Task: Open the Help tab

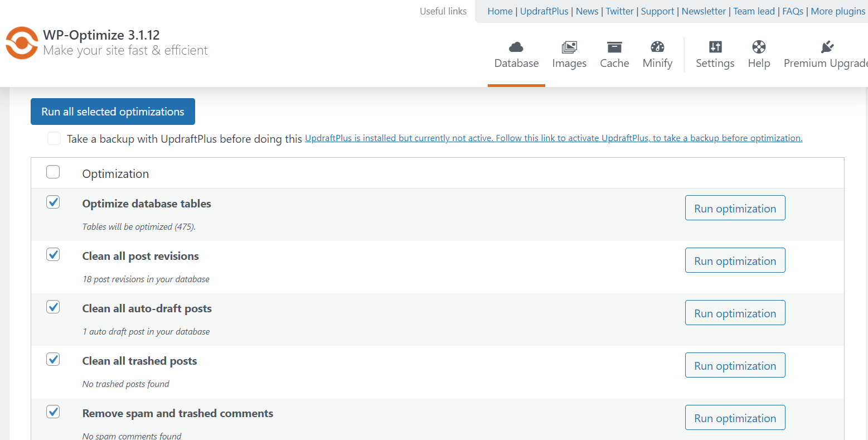Action: [x=759, y=56]
